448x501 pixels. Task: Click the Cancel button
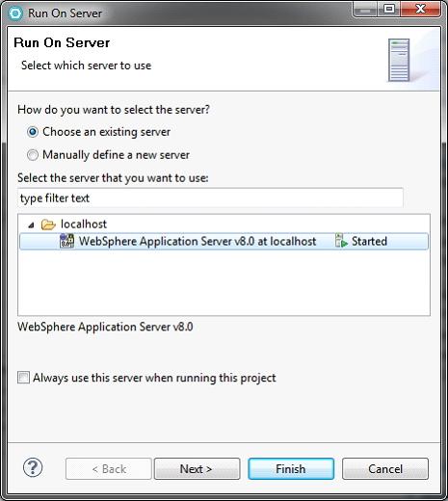coord(385,469)
